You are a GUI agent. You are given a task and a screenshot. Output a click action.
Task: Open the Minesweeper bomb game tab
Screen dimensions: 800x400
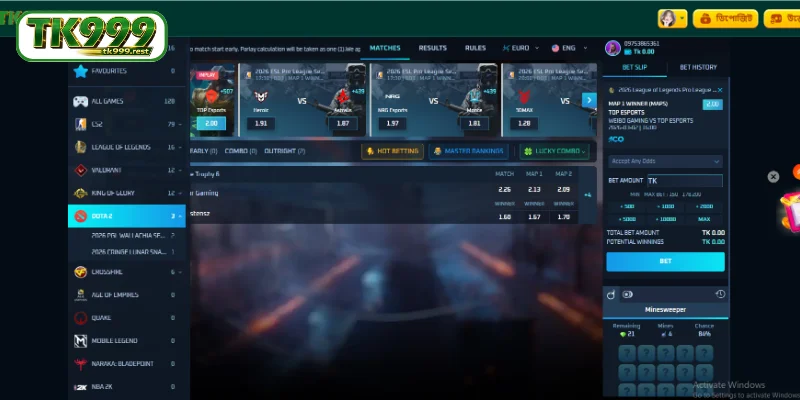tap(611, 294)
